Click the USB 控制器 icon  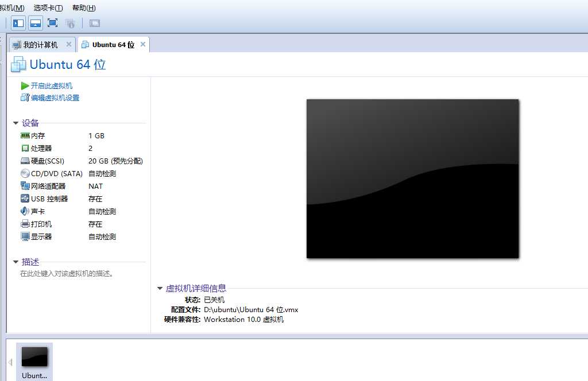[25, 199]
